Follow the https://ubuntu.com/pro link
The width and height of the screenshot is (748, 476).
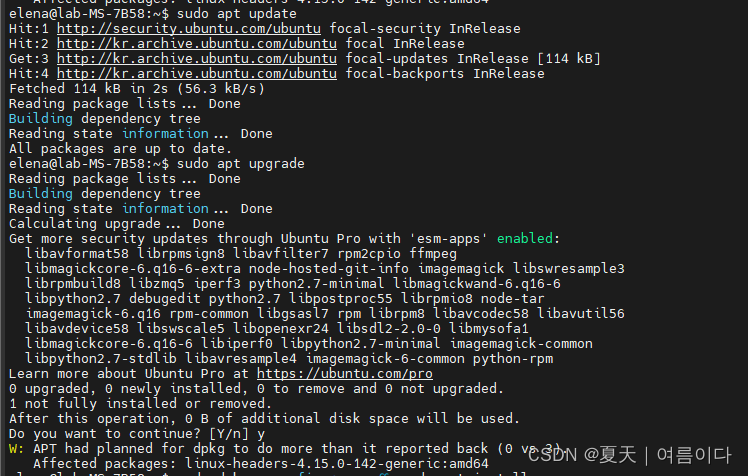[344, 373]
